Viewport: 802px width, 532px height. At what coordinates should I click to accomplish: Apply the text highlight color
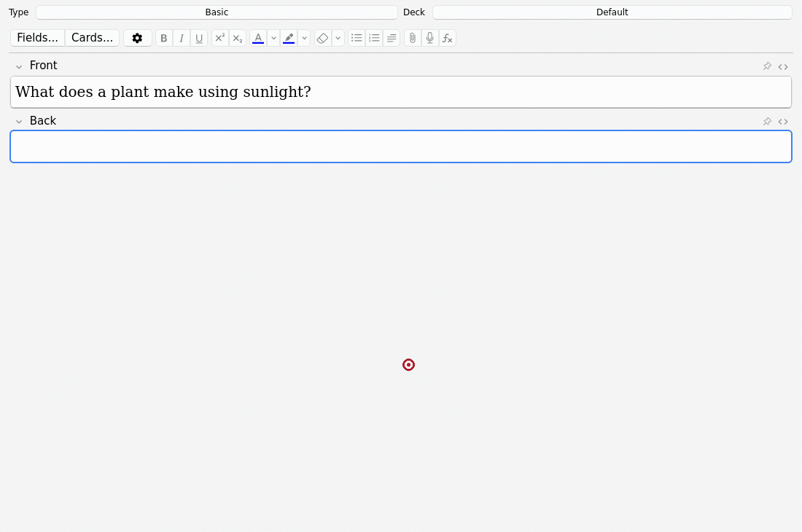[289, 38]
